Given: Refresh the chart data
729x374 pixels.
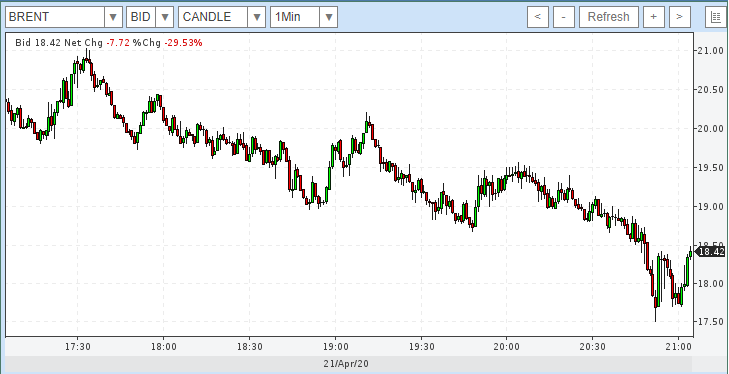Looking at the screenshot, I should click(609, 17).
